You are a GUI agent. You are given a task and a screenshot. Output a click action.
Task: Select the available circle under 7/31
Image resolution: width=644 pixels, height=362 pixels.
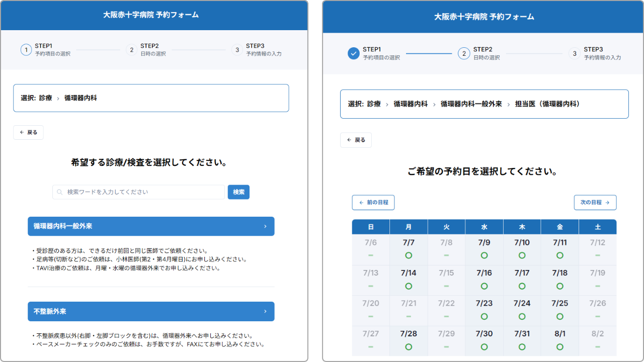(x=522, y=347)
